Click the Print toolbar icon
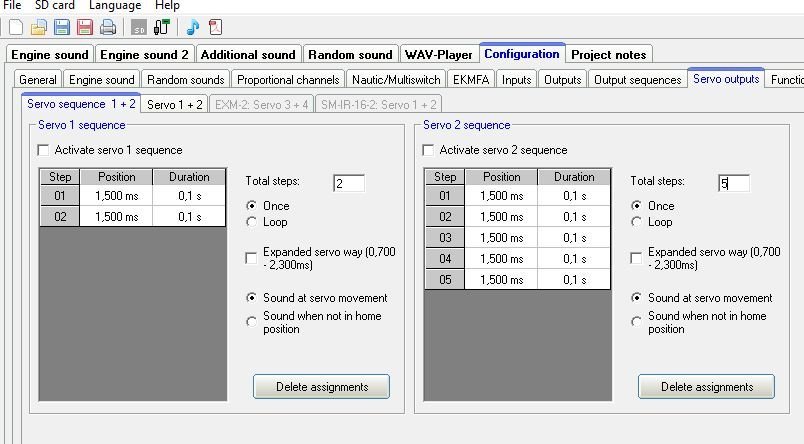 coord(107,27)
